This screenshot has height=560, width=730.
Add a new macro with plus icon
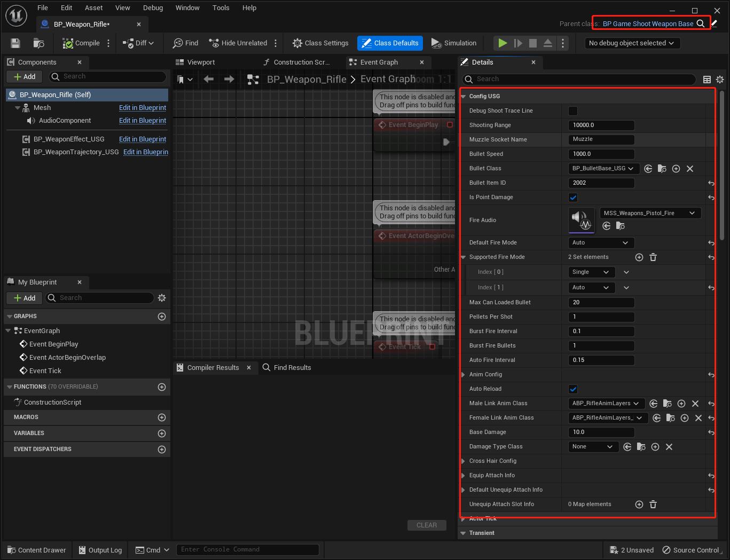click(x=162, y=417)
